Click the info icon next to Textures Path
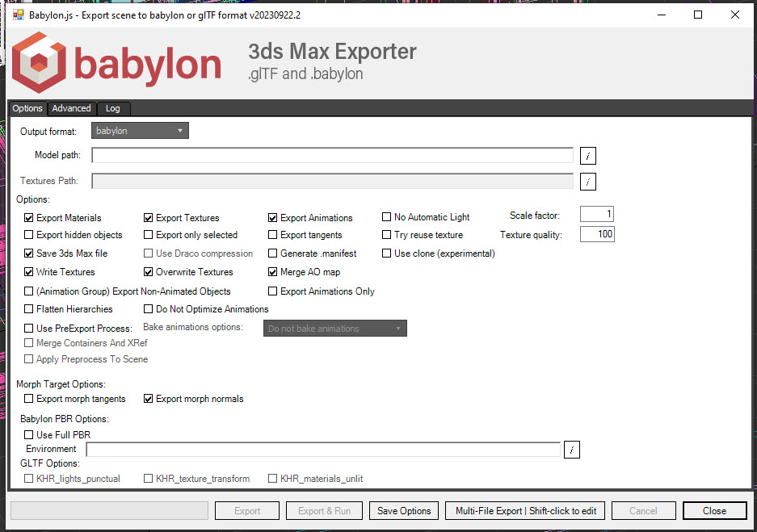This screenshot has width=757, height=532. (587, 182)
